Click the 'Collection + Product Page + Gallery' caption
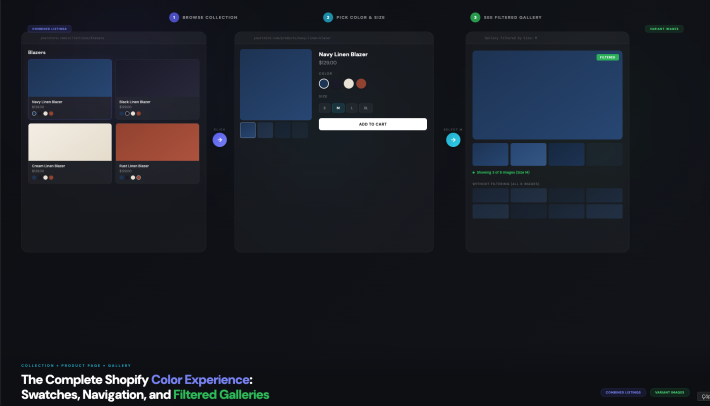The width and height of the screenshot is (710, 406). 76,365
